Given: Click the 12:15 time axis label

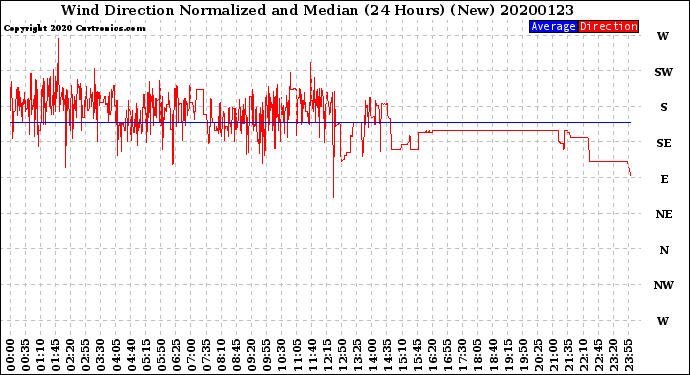Looking at the screenshot, I should (x=327, y=355).
